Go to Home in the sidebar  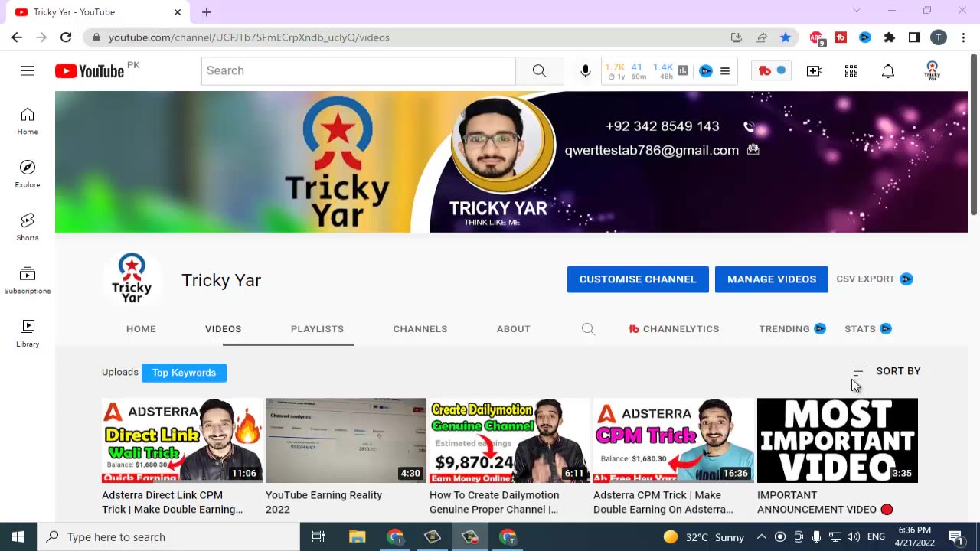coord(28,121)
